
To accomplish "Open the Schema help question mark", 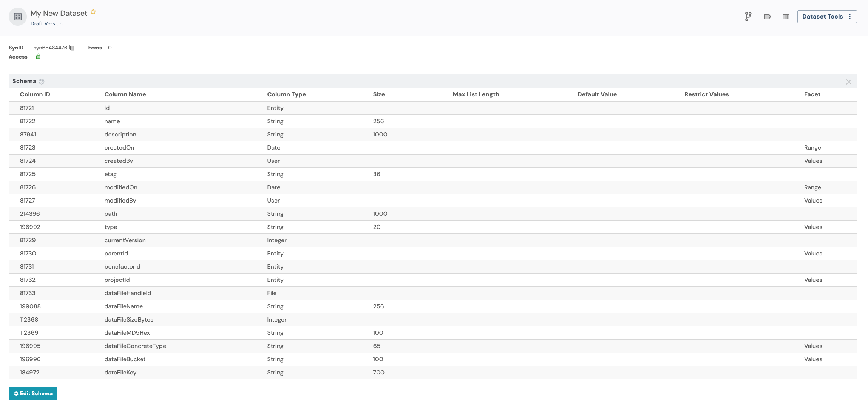I will pos(42,82).
